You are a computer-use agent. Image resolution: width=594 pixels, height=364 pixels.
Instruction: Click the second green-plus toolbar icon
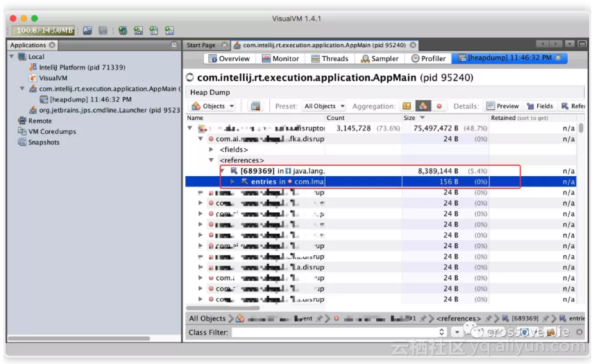[138, 31]
